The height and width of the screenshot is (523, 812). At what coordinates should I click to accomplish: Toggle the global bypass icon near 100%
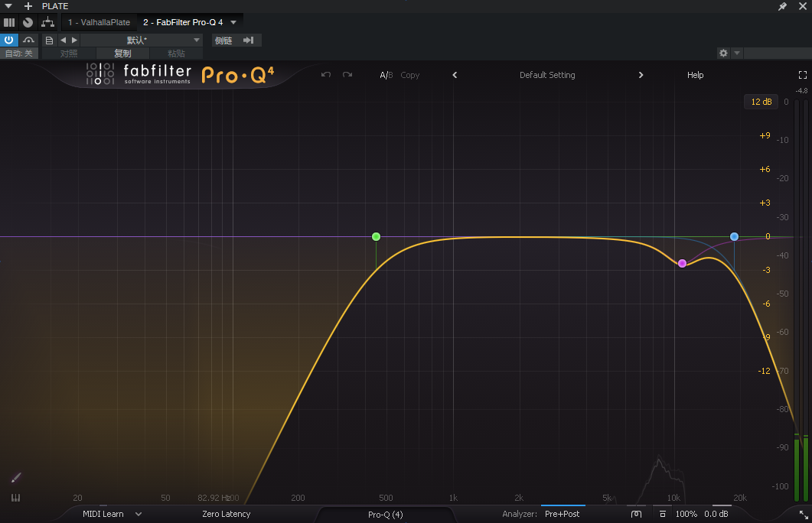click(x=662, y=514)
